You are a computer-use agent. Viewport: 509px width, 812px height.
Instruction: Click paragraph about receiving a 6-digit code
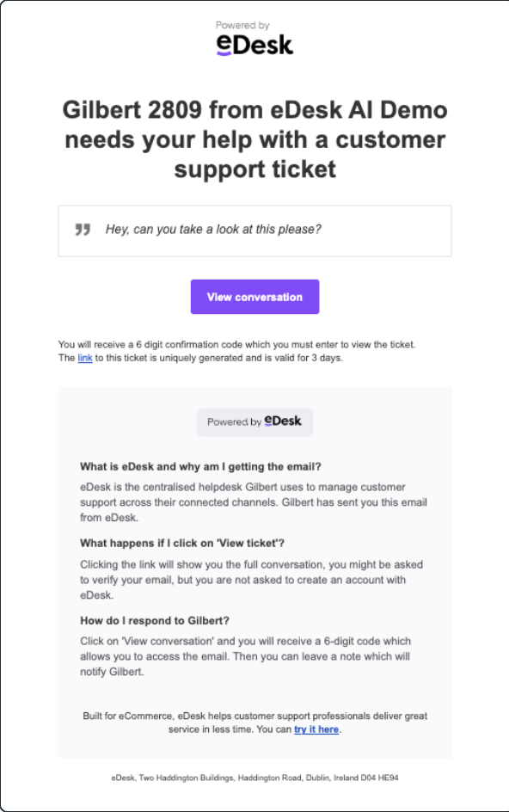[x=245, y=656]
